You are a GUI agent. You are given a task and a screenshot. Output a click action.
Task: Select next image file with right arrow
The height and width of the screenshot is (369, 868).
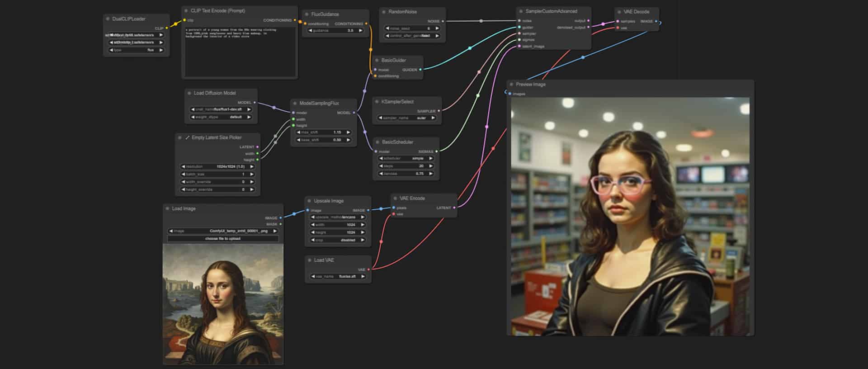(275, 231)
